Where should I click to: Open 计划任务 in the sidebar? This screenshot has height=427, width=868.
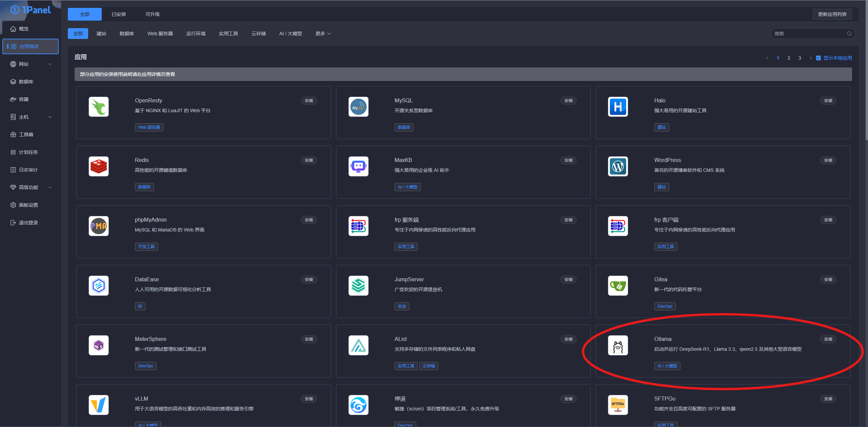(x=31, y=152)
